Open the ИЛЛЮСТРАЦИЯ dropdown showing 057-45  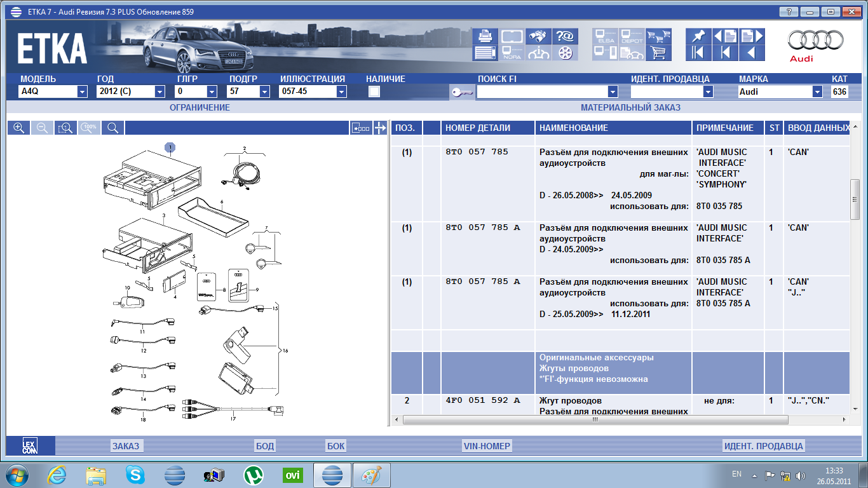point(341,91)
